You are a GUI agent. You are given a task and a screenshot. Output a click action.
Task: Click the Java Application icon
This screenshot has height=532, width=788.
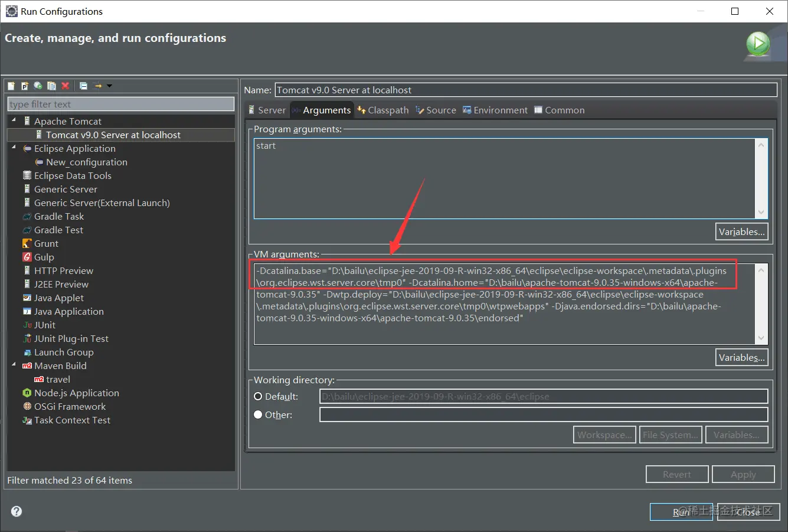coord(27,311)
